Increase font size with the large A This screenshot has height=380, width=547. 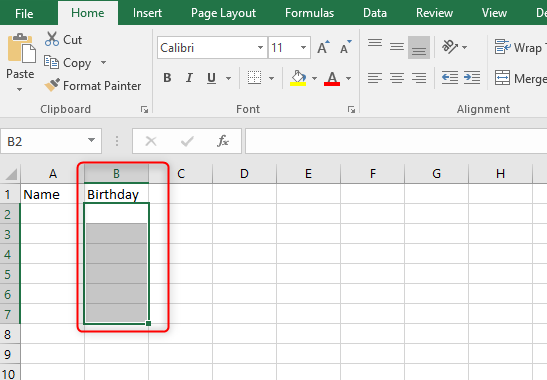pyautogui.click(x=323, y=47)
